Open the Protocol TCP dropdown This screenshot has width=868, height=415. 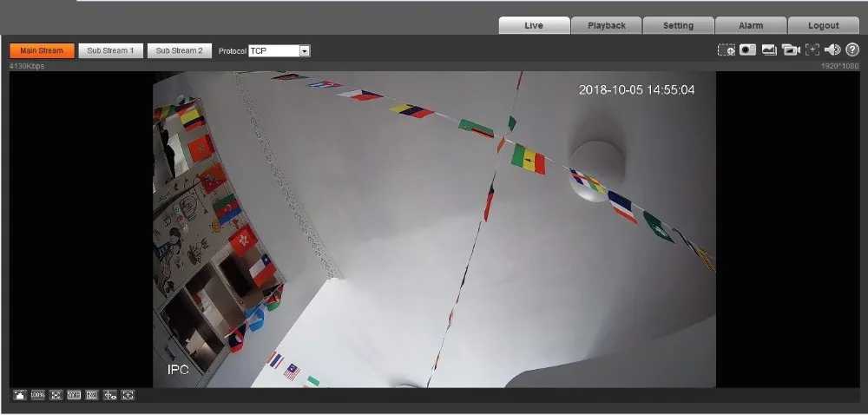tap(279, 51)
